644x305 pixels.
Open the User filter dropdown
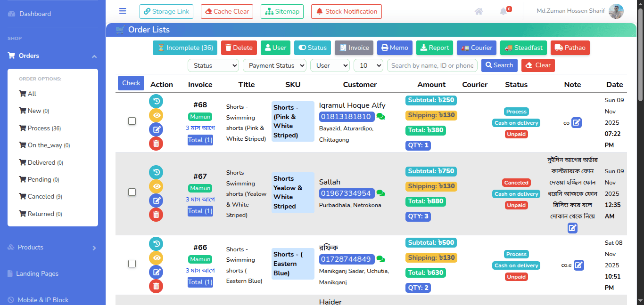click(330, 65)
